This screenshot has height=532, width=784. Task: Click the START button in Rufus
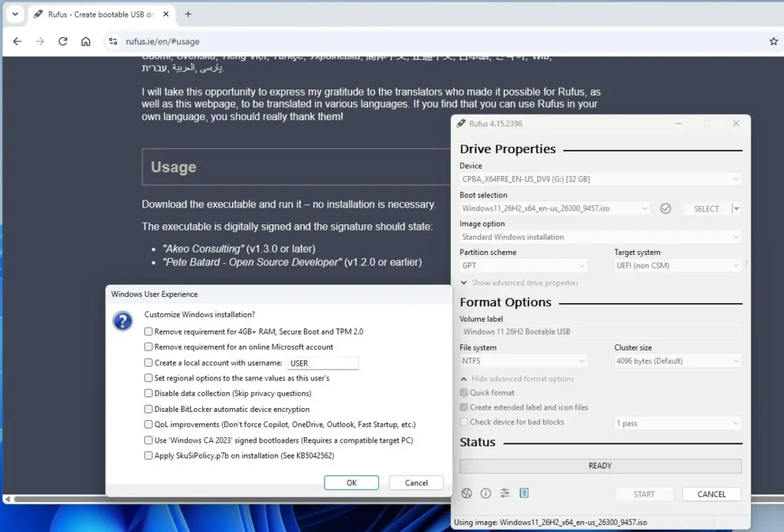tap(644, 494)
